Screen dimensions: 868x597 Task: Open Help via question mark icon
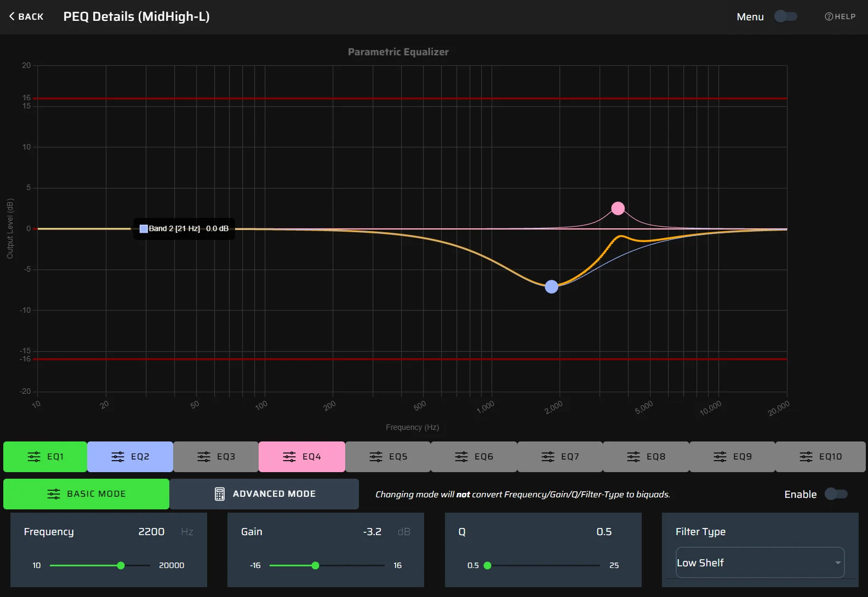(829, 16)
